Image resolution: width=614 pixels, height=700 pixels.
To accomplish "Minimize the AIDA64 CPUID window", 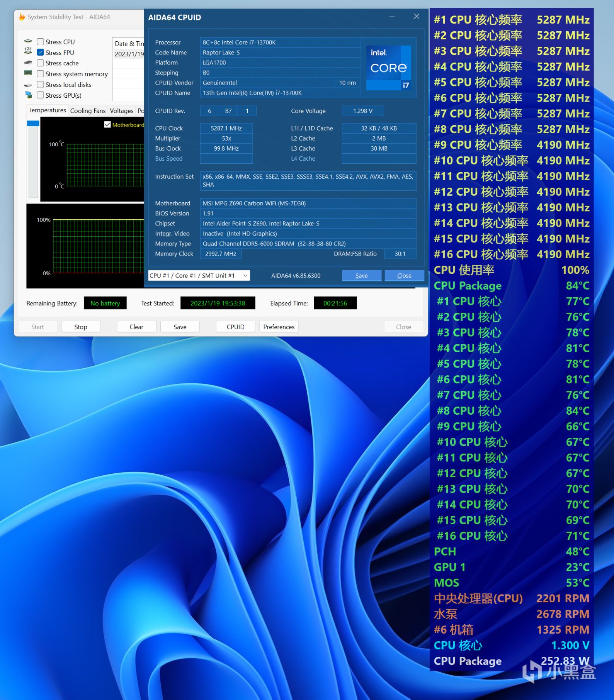I will coord(392,17).
